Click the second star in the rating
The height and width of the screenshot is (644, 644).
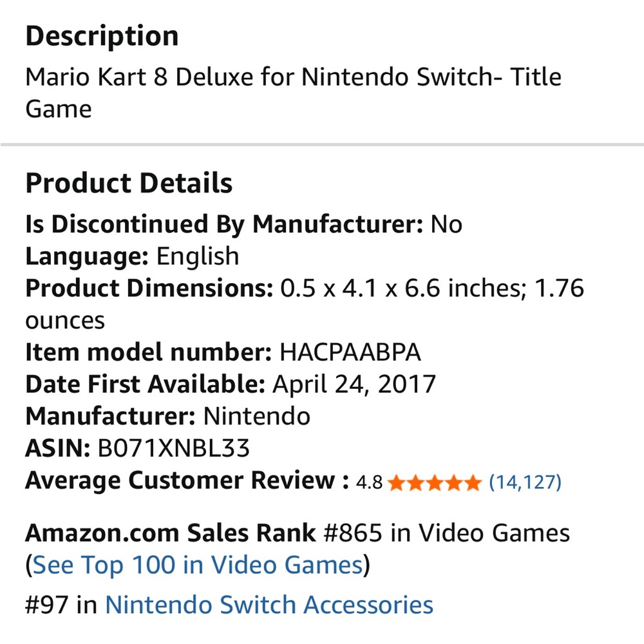coord(417,482)
